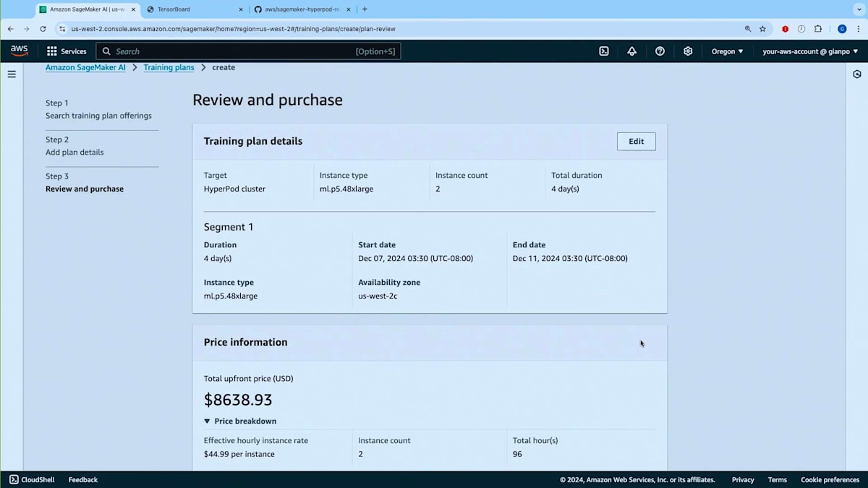Open the browser zoom magnifier icon

(748, 29)
